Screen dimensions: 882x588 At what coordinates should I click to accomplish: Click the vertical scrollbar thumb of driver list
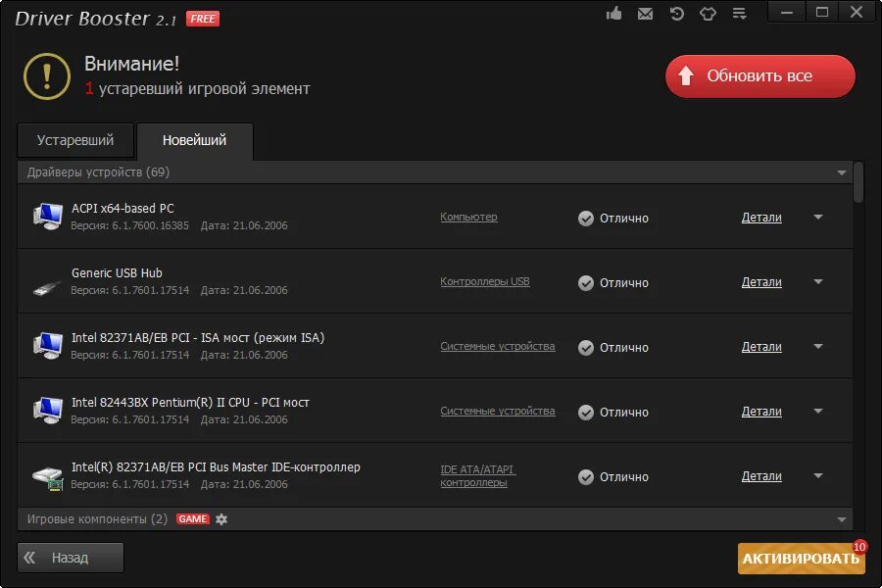[857, 182]
